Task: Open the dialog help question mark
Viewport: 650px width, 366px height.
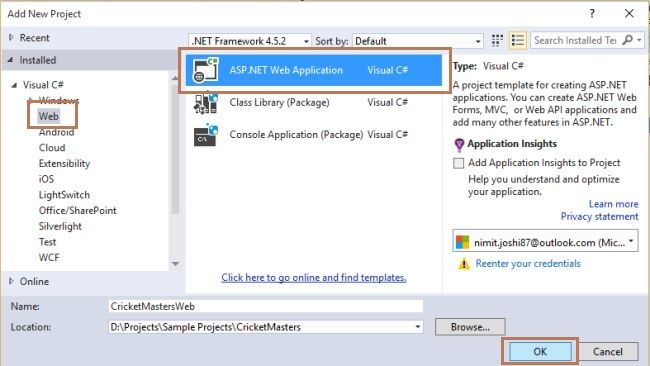Action: (592, 14)
